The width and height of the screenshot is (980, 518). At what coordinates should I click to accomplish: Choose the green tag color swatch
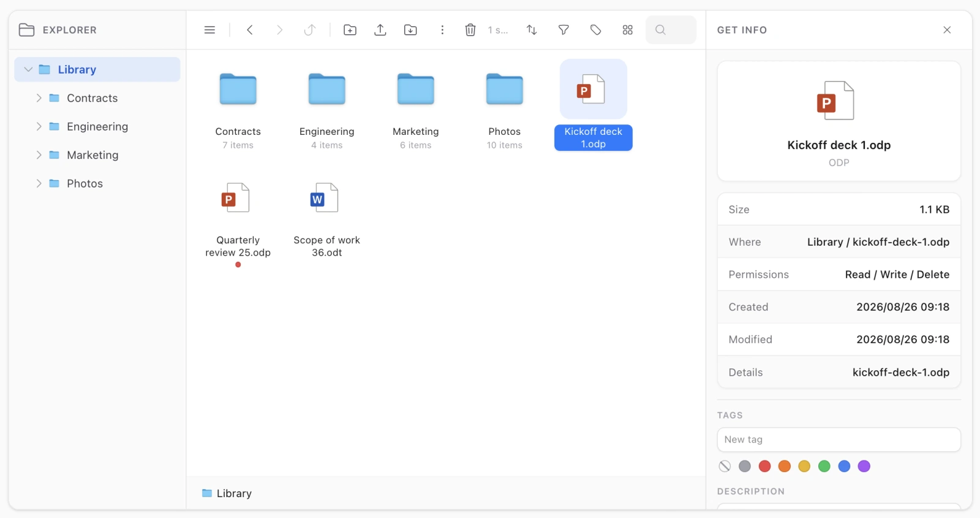(x=824, y=467)
